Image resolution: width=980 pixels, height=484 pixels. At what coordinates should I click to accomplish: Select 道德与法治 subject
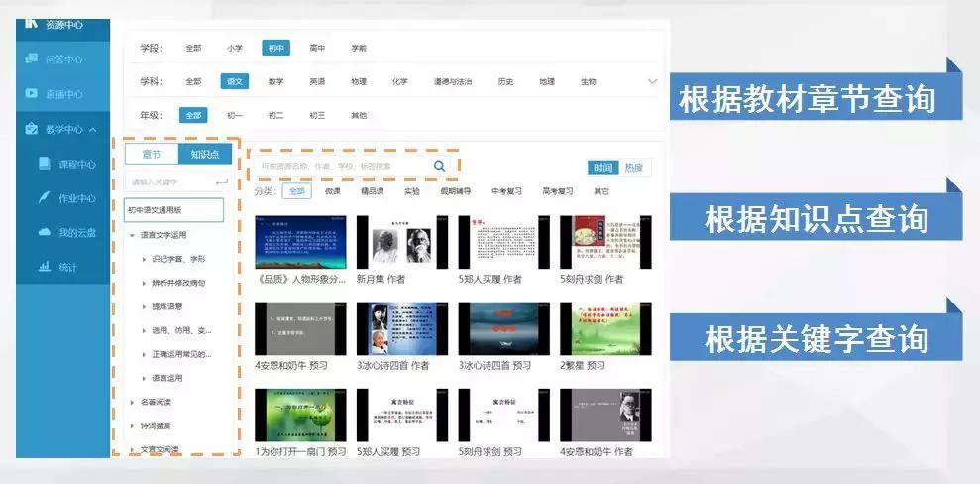(x=453, y=81)
